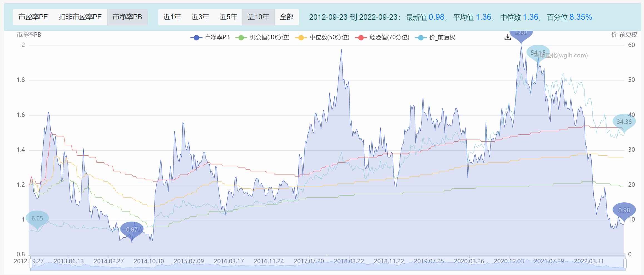Click the 价_前复权 right axis title
The image size is (644, 275).
point(624,35)
